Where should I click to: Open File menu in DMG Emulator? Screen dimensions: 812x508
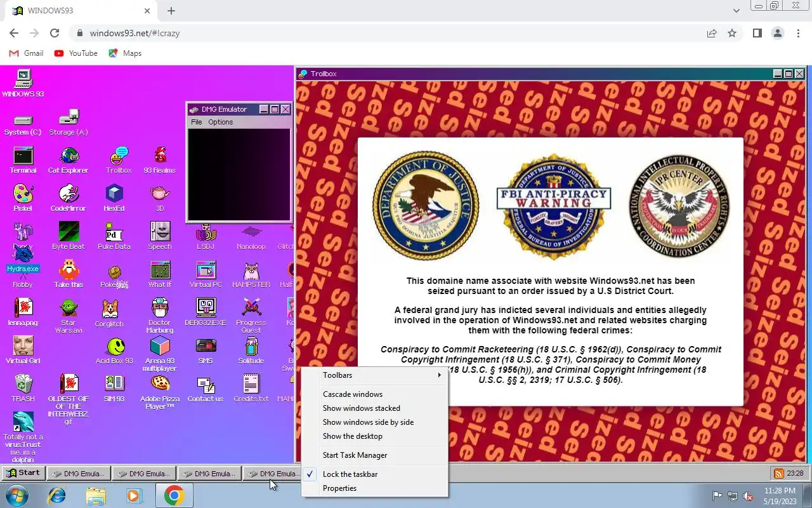[x=197, y=122]
